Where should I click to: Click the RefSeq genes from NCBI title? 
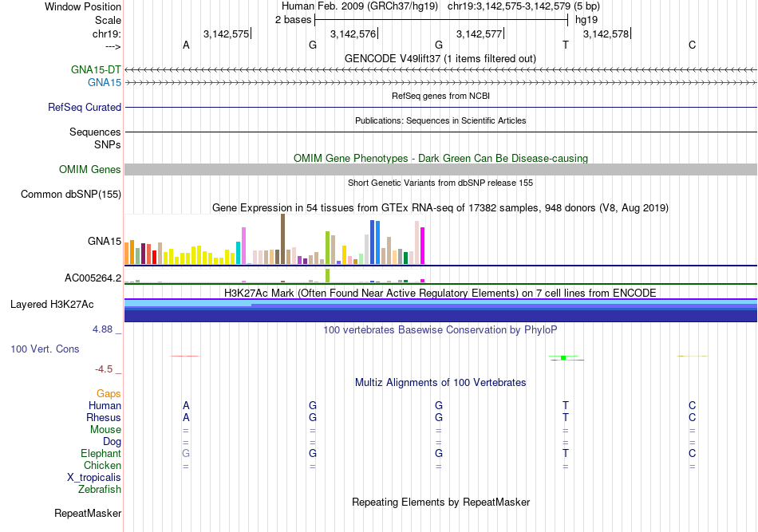pos(441,96)
